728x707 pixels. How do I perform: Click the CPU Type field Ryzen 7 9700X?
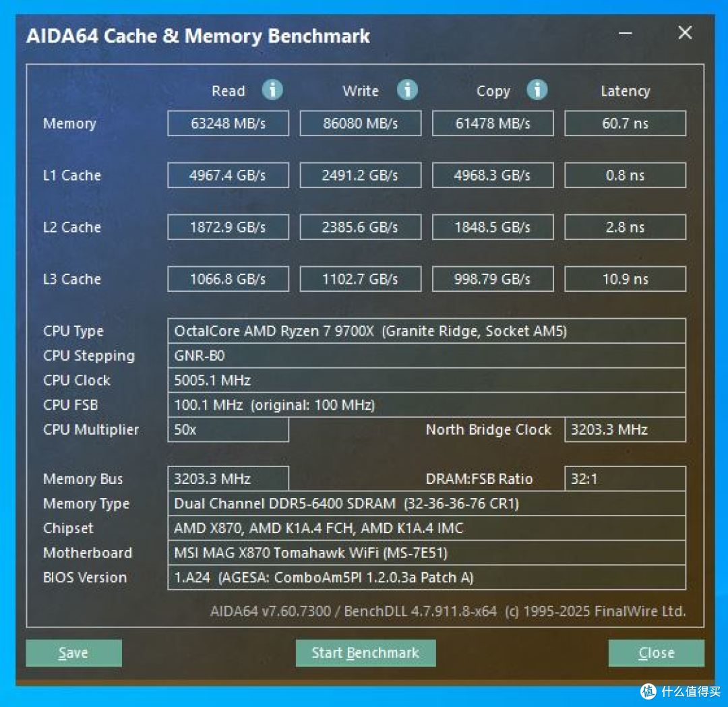click(427, 331)
